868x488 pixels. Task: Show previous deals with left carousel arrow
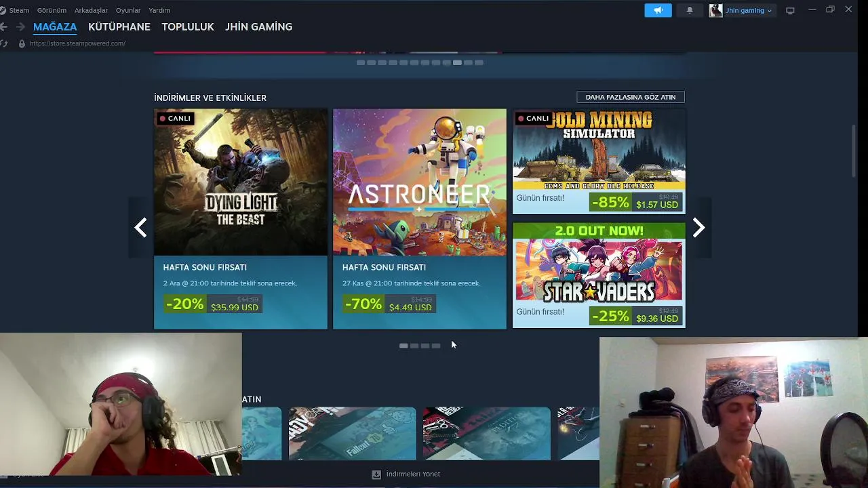pyautogui.click(x=140, y=228)
